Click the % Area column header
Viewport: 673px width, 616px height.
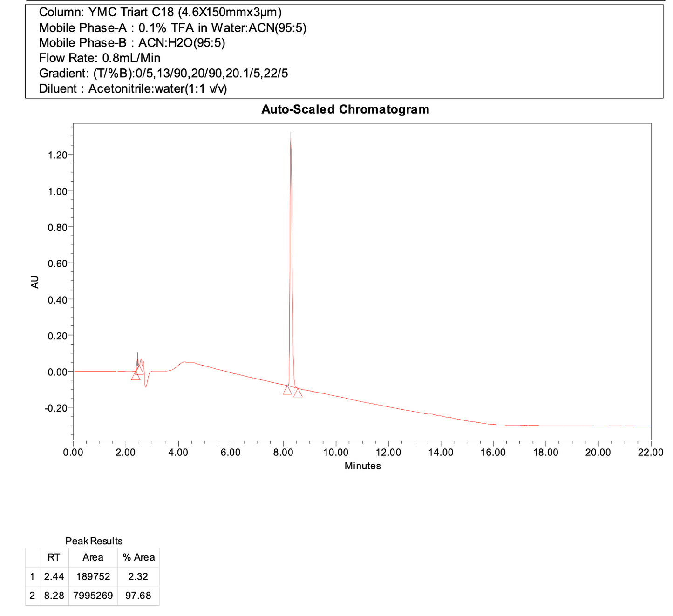(x=138, y=557)
